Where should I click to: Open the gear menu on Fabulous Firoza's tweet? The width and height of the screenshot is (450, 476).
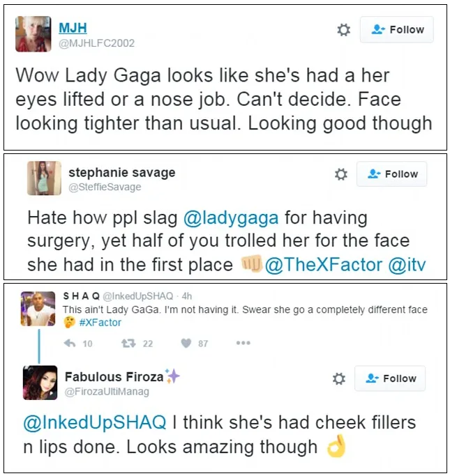click(339, 378)
